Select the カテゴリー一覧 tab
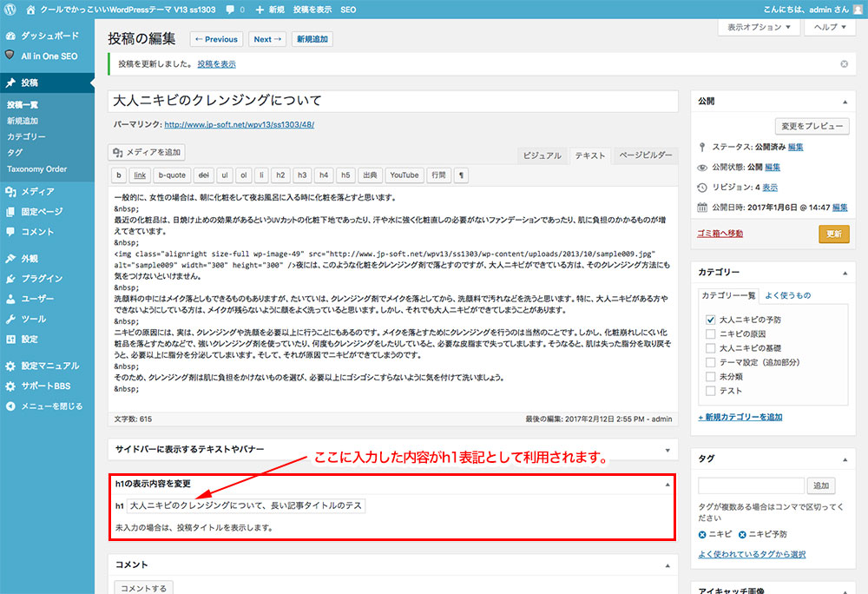 [728, 295]
